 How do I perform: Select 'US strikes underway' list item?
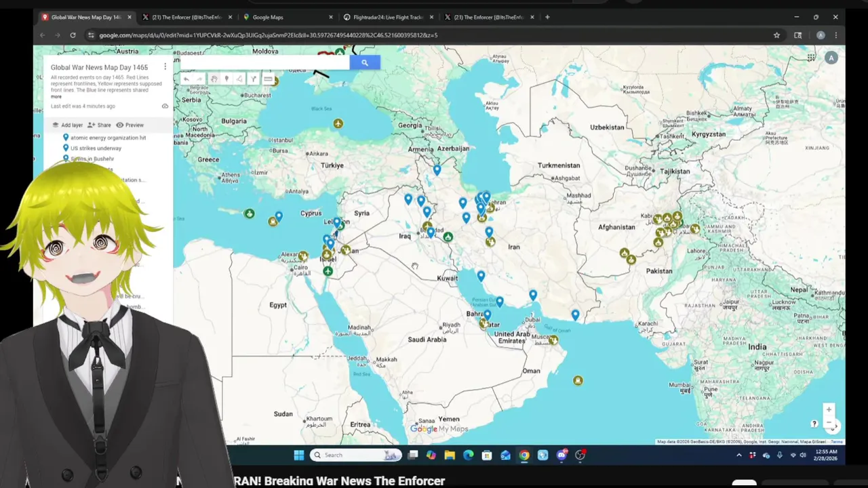(x=96, y=148)
